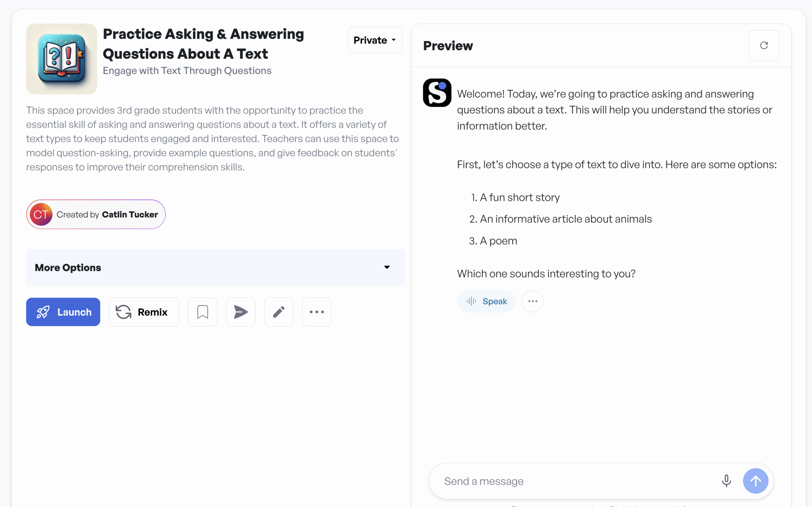Open message options dots next to Speak
The width and height of the screenshot is (812, 507).
(x=533, y=301)
